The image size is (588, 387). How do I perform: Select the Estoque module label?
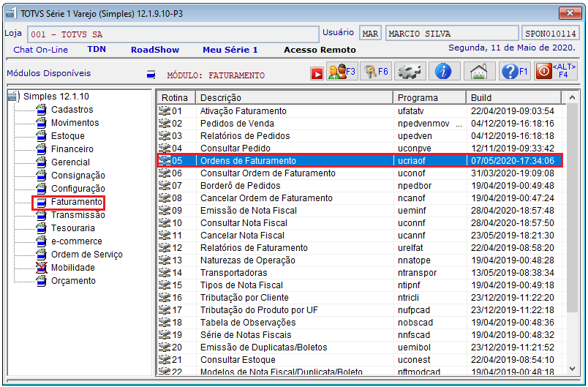coord(68,136)
